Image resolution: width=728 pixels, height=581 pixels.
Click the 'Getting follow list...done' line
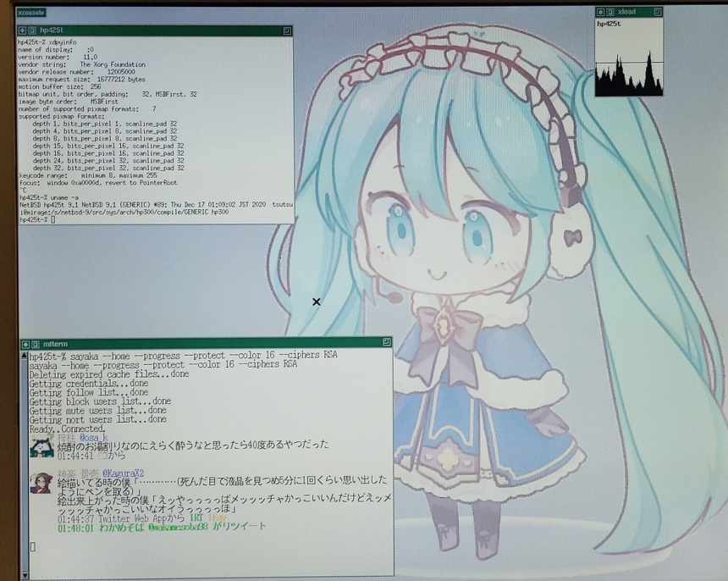[89, 393]
